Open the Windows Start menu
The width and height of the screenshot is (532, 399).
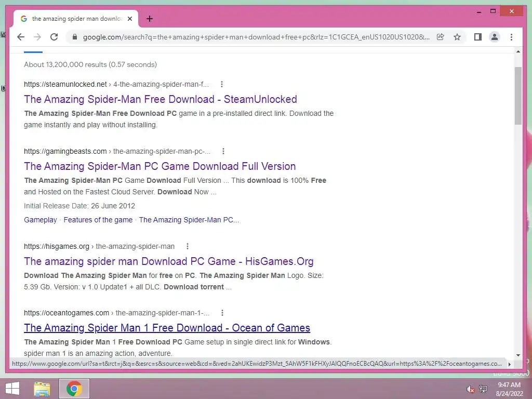(12, 389)
